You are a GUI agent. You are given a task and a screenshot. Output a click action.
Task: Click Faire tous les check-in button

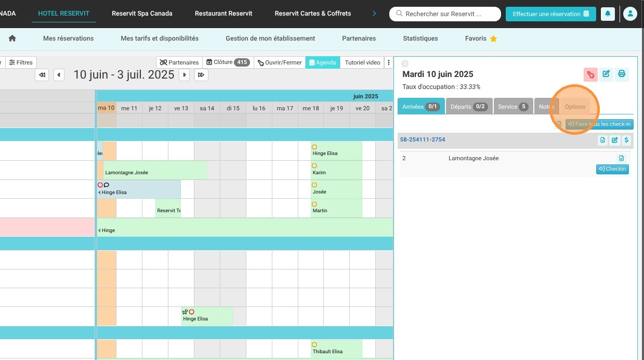[599, 124]
